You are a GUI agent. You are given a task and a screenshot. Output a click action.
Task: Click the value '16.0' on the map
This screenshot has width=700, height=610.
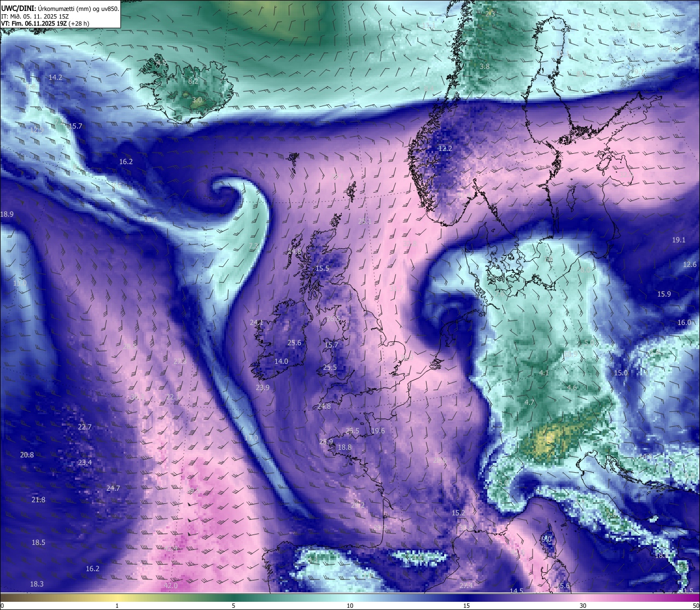tap(684, 322)
